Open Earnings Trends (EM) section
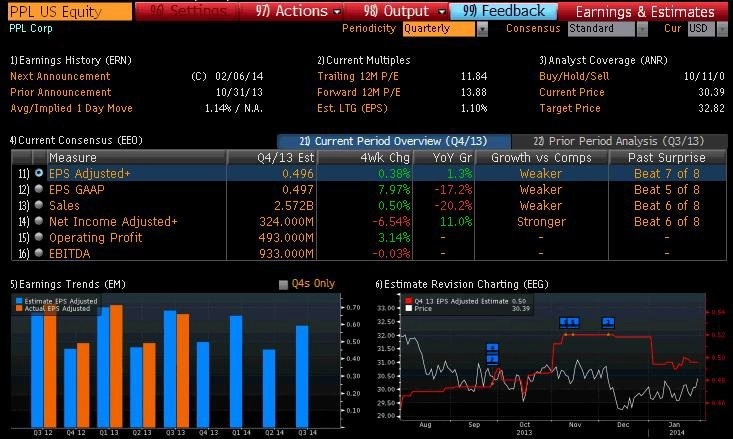This screenshot has width=733, height=439. pyautogui.click(x=68, y=284)
